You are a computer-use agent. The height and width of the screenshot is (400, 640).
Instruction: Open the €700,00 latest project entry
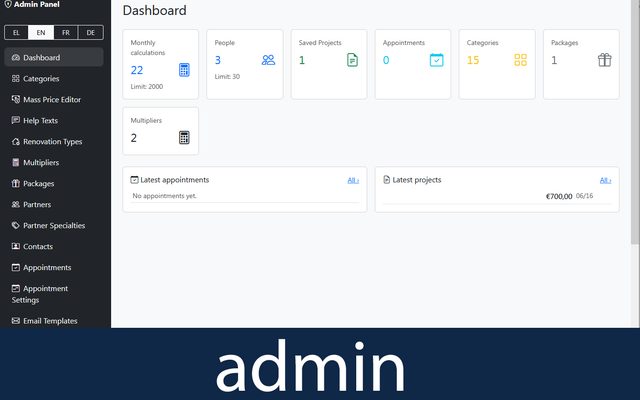click(x=497, y=196)
